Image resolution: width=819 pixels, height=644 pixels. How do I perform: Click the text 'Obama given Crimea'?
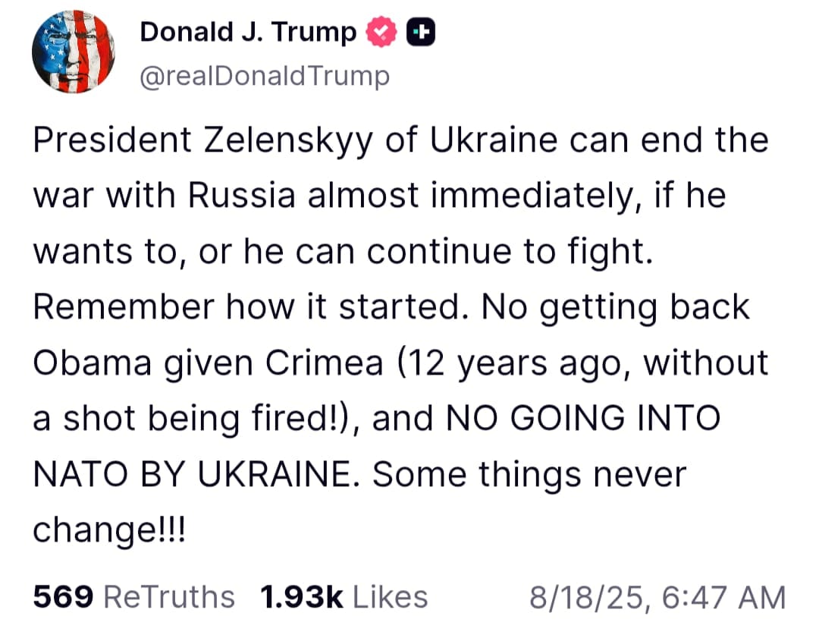tap(208, 363)
